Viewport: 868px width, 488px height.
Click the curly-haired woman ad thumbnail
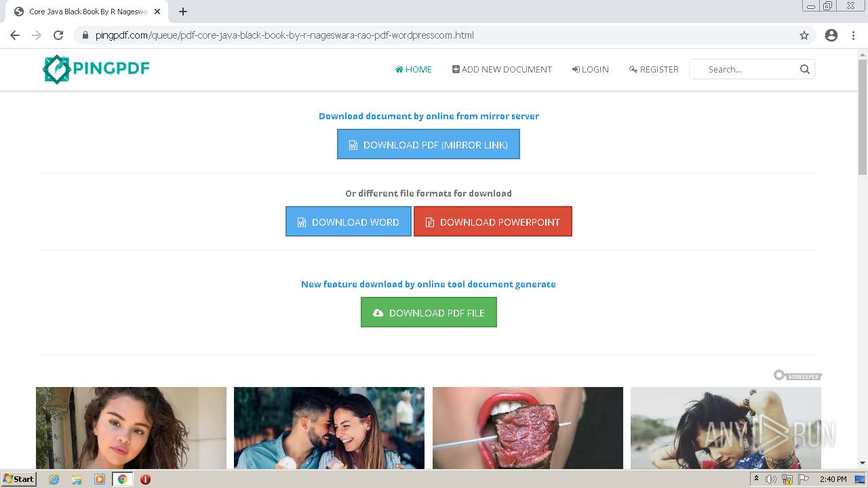(x=131, y=428)
